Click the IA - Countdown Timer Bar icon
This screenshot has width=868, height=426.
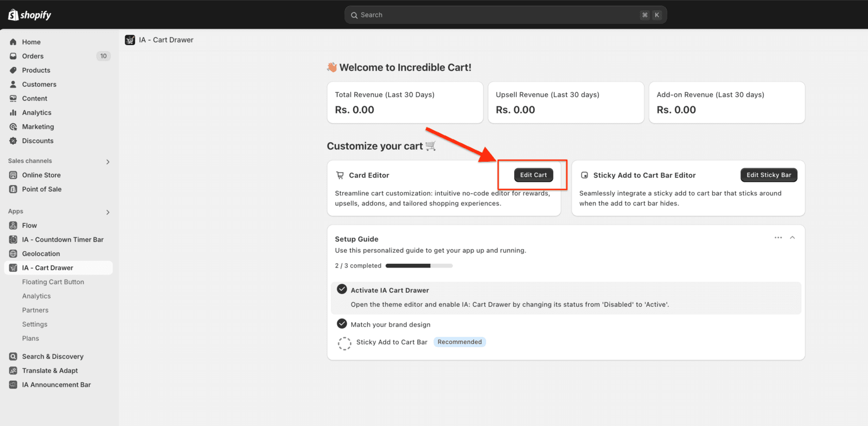[x=13, y=239]
